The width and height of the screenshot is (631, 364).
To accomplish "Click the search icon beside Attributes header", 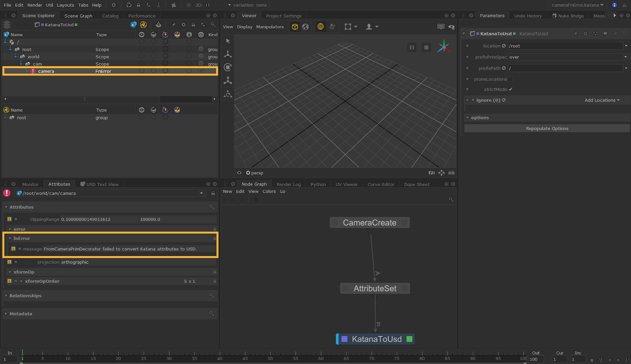I will [212, 207].
